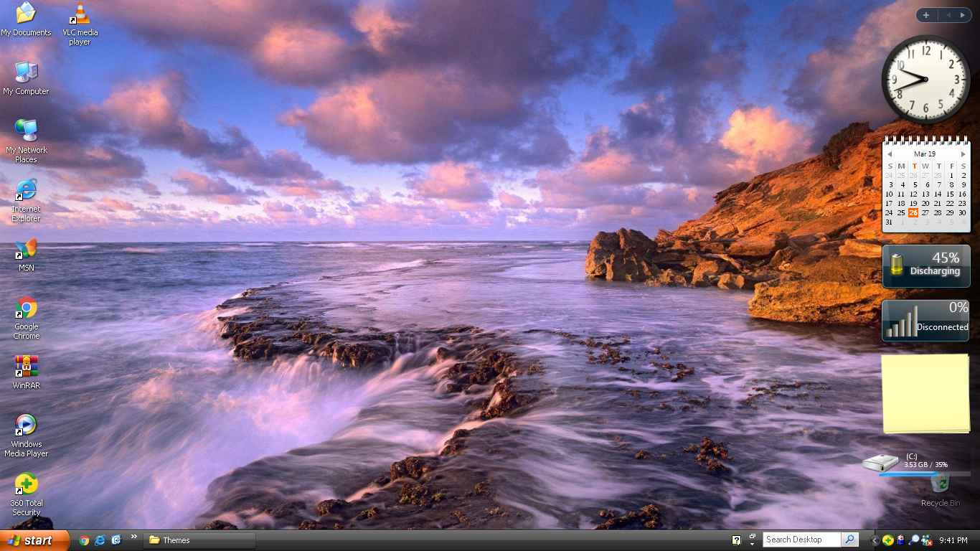Expand hidden Quick Launch items chevron
This screenshot has height=551, width=980.
tap(133, 537)
